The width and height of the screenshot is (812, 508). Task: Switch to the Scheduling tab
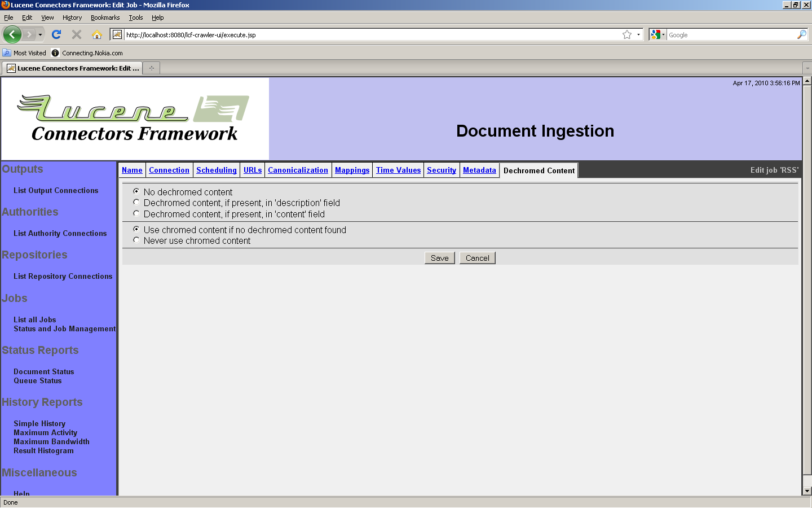coord(216,170)
